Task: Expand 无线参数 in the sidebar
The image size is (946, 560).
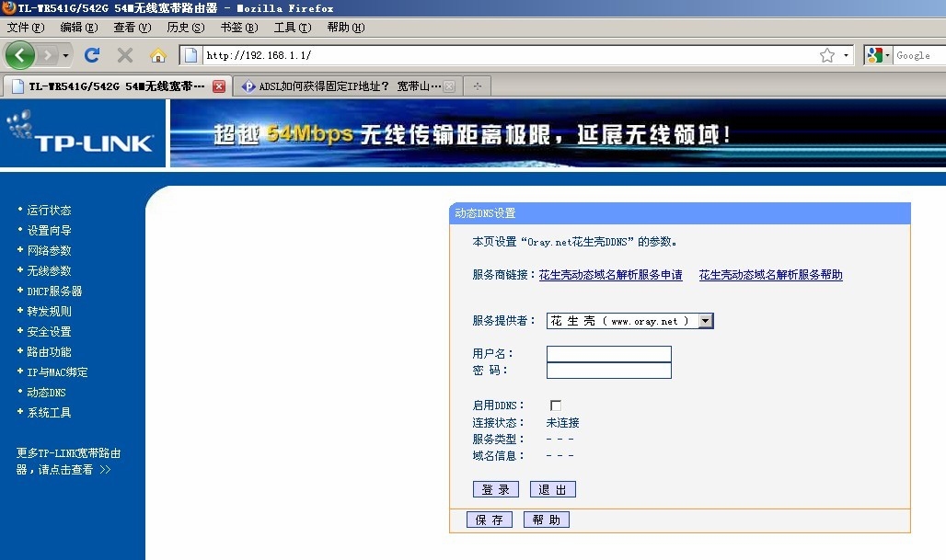Action: [49, 271]
